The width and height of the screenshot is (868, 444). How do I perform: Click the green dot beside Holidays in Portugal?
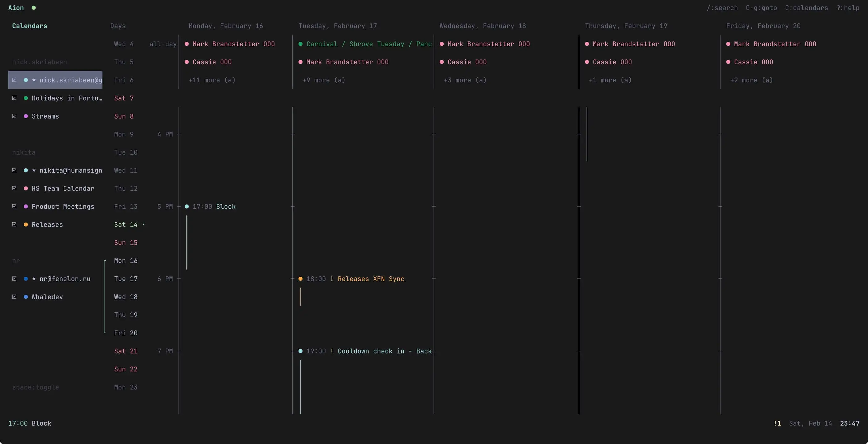26,98
